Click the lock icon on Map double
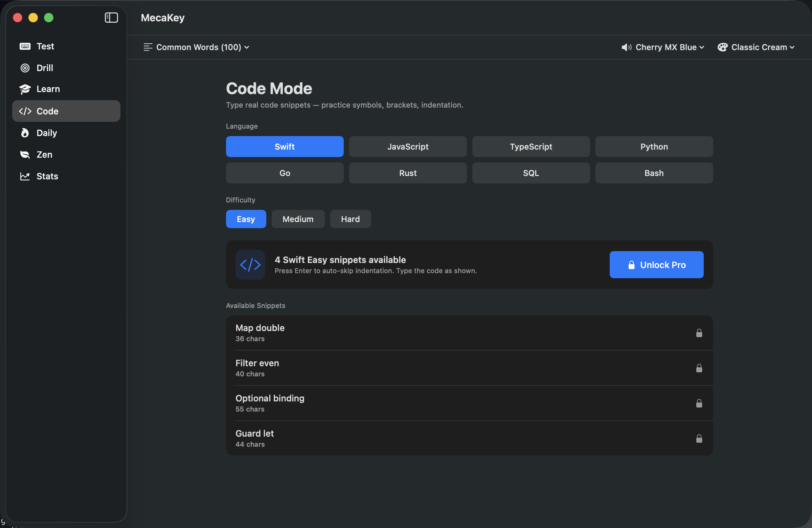This screenshot has width=812, height=528. [699, 333]
